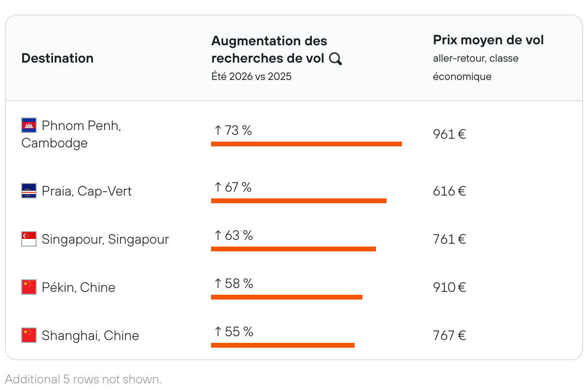Click the Augmentation des recherches de vol header
This screenshot has height=392, width=588.
tap(269, 50)
